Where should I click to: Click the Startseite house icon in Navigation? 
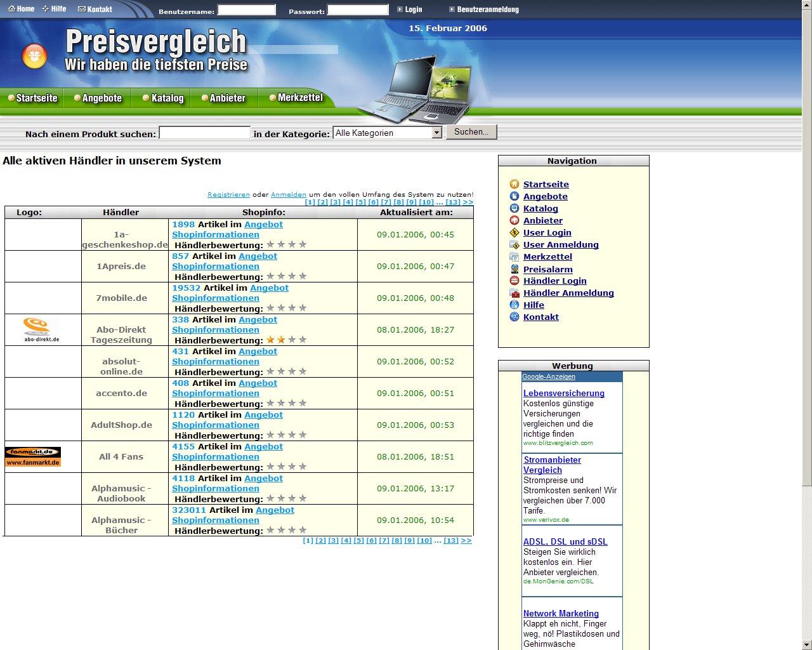click(x=514, y=184)
